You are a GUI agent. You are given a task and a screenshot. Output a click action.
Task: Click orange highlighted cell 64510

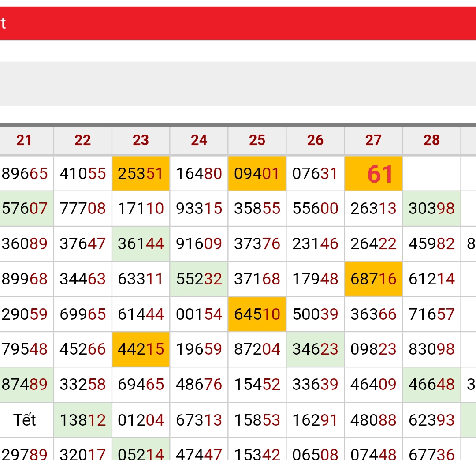[x=257, y=314]
